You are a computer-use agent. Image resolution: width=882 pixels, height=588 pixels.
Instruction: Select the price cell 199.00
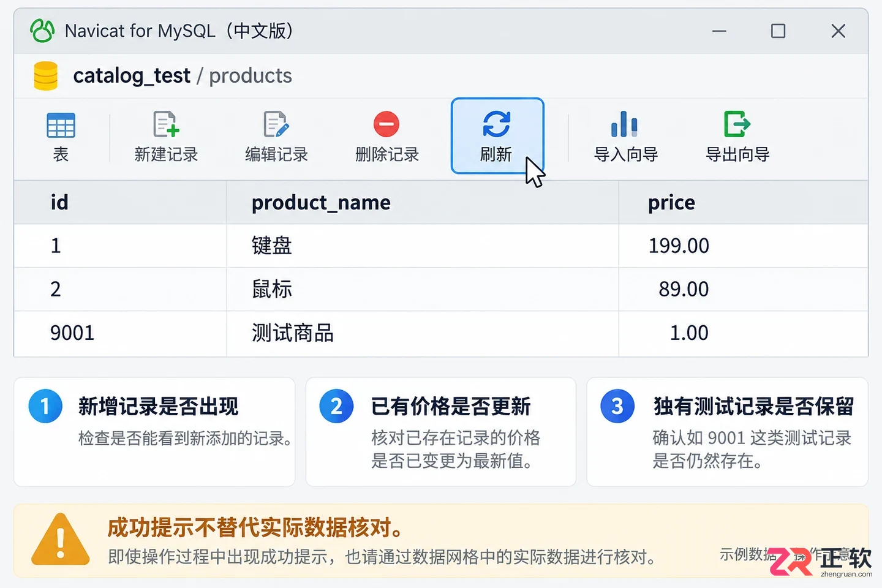pyautogui.click(x=744, y=246)
